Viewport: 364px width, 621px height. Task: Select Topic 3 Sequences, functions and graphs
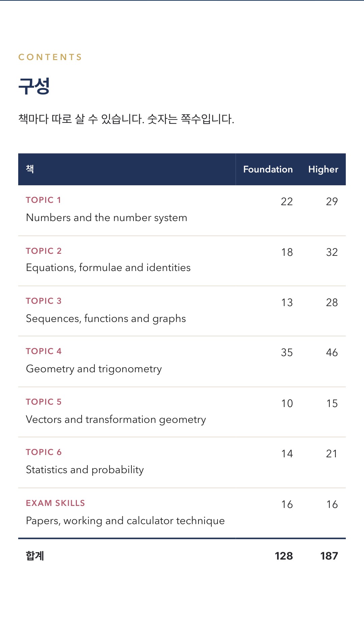(x=182, y=311)
